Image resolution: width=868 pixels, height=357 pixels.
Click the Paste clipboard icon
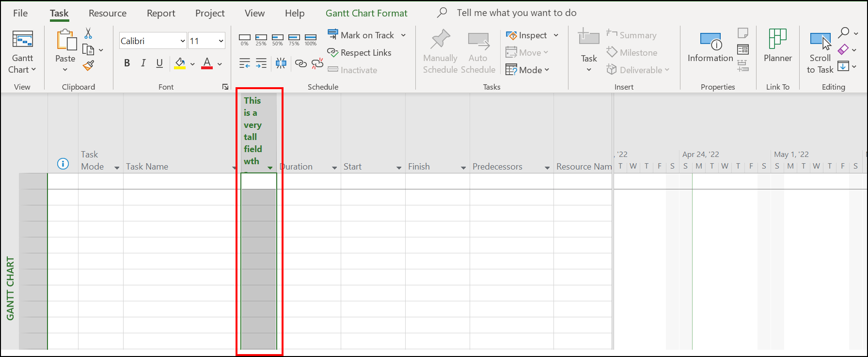coord(66,40)
